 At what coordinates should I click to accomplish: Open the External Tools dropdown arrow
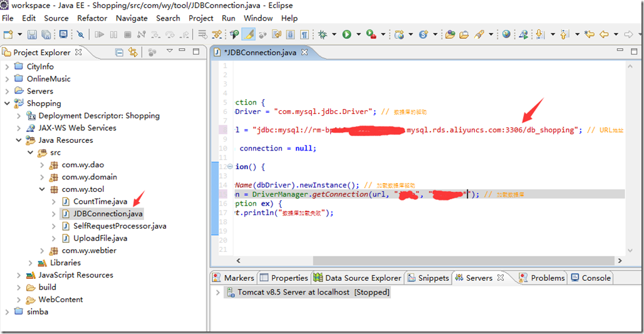pyautogui.click(x=383, y=34)
